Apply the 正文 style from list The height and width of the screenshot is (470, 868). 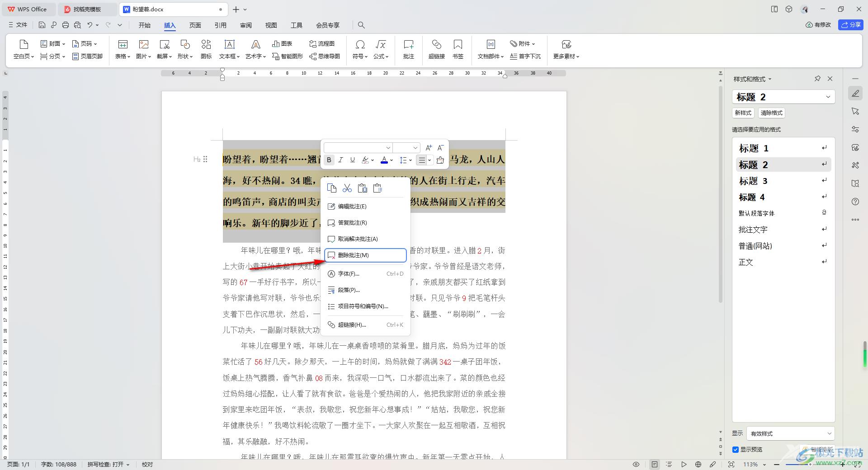pyautogui.click(x=783, y=262)
